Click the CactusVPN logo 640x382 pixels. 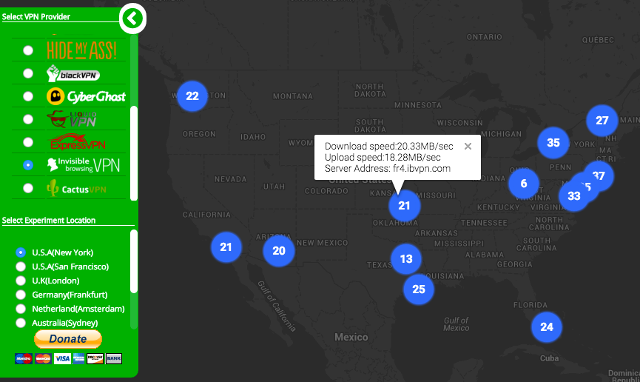point(76,189)
